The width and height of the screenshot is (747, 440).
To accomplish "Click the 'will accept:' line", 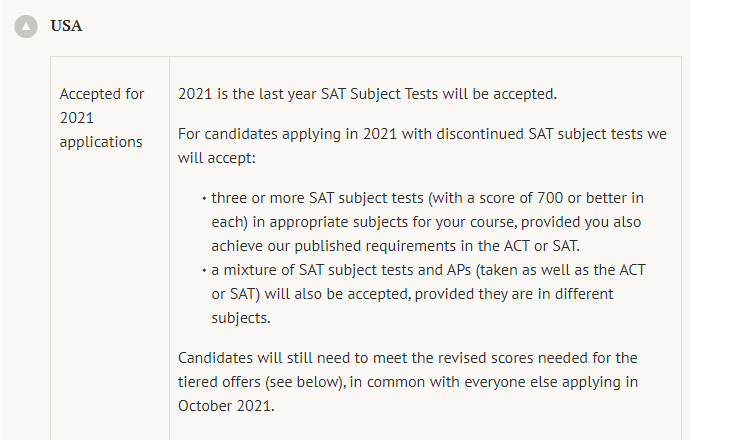I will click(x=217, y=158).
